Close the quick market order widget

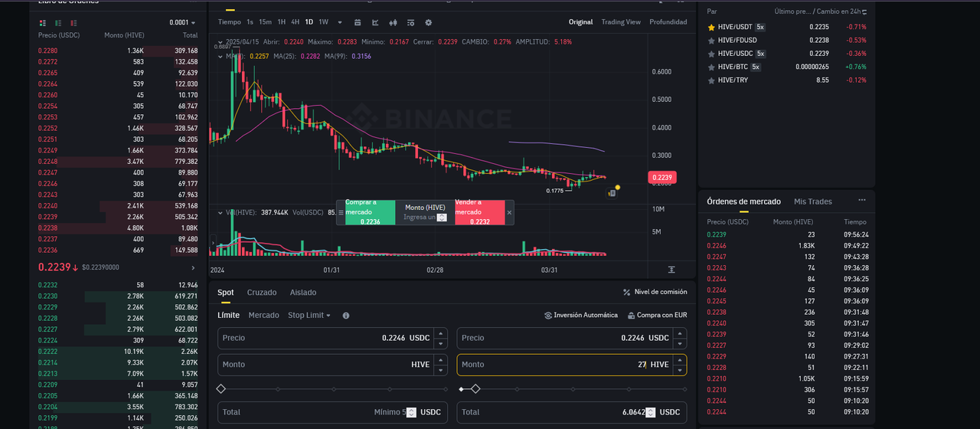pyautogui.click(x=510, y=212)
